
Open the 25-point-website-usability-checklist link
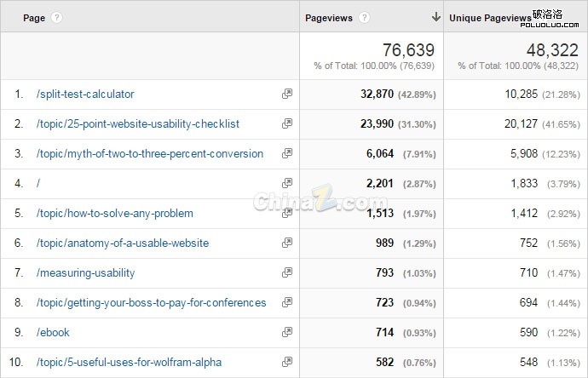click(x=138, y=124)
